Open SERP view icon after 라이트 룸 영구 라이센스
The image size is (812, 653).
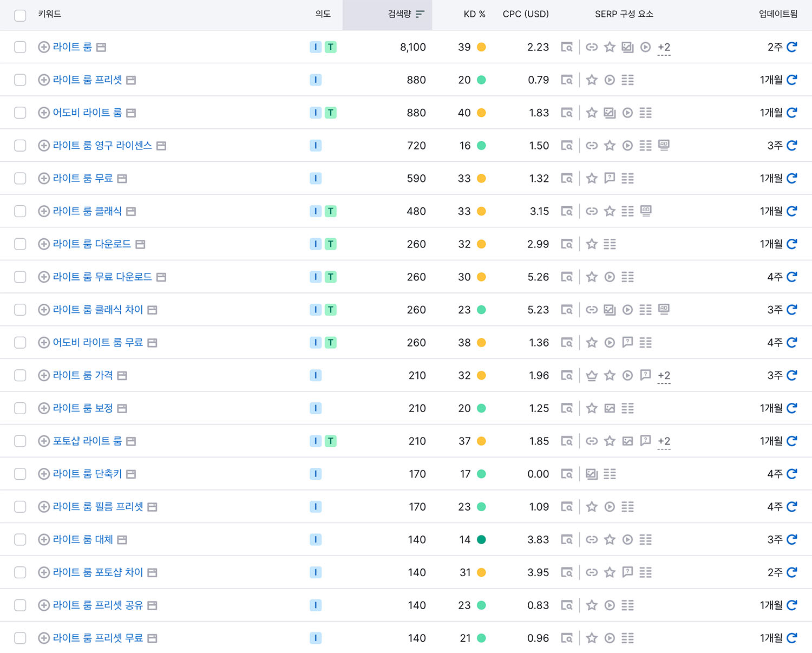[x=161, y=146]
